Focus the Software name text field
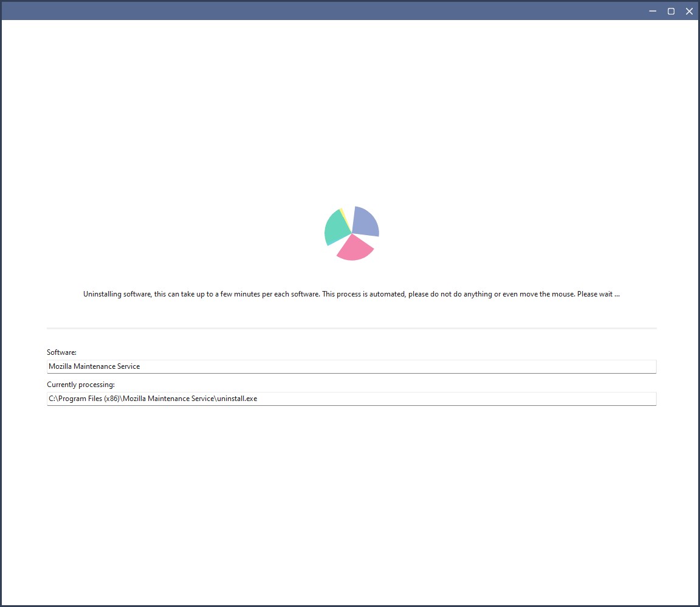Viewport: 700px width, 607px height. (x=352, y=366)
